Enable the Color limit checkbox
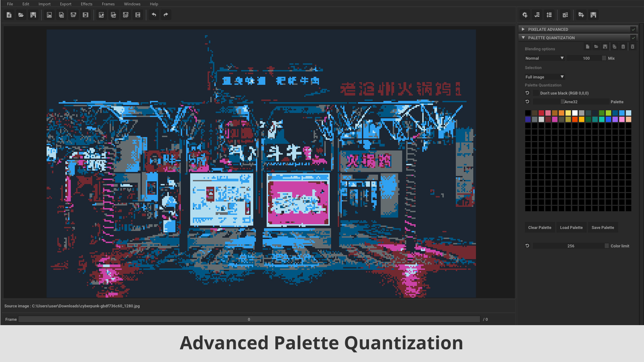The image size is (644, 362). point(606,246)
